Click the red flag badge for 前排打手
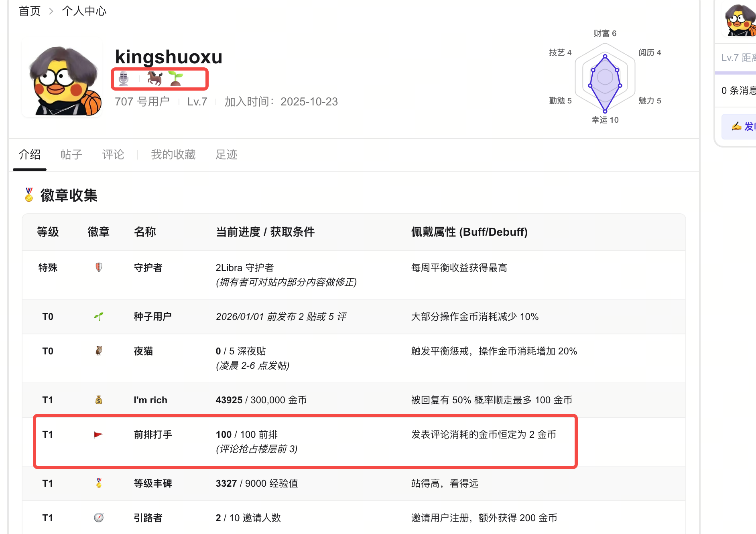Viewport: 756px width, 534px height. 98,435
